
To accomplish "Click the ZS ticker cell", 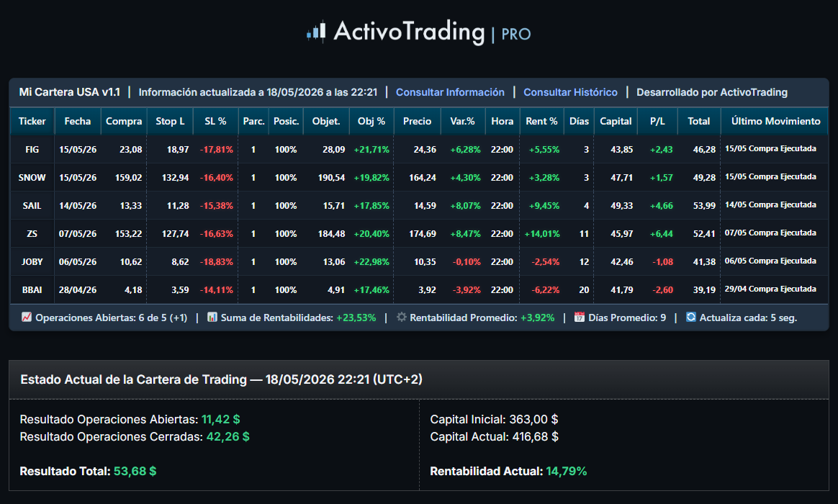I will pos(32,233).
